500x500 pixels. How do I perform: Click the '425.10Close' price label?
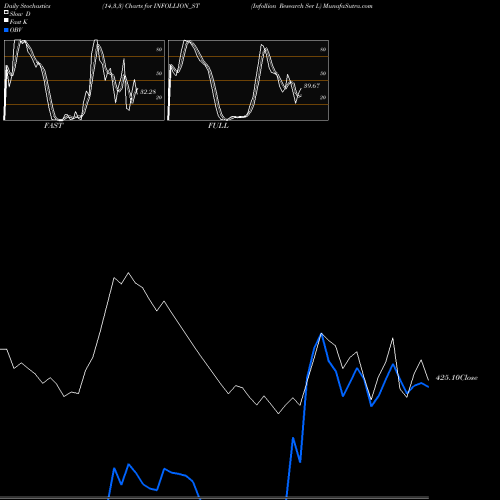(457, 378)
